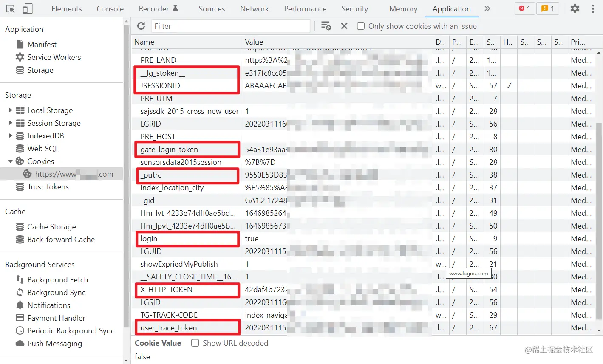
Task: Clear all cookies icon
Action: click(326, 26)
